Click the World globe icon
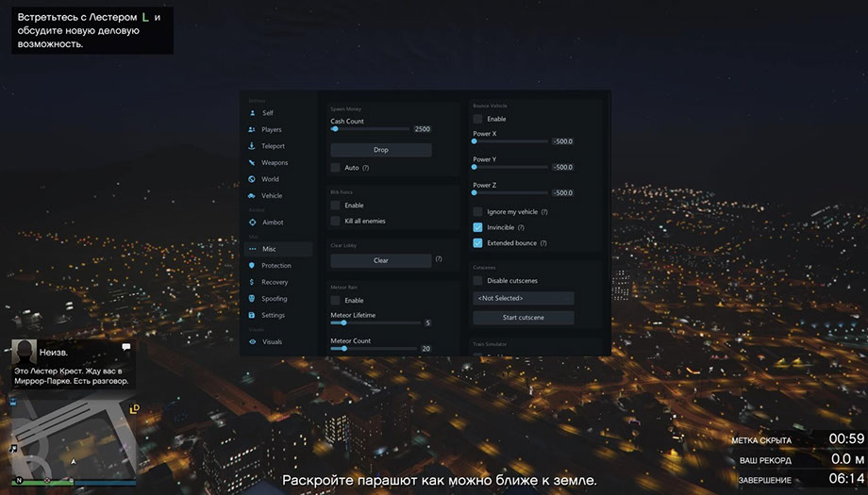Image resolution: width=868 pixels, height=495 pixels. (252, 179)
